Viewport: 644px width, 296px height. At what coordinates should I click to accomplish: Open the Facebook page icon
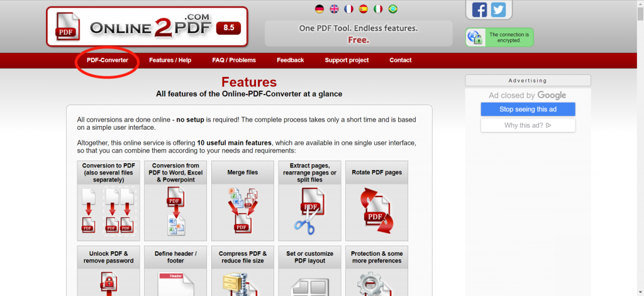(x=479, y=9)
